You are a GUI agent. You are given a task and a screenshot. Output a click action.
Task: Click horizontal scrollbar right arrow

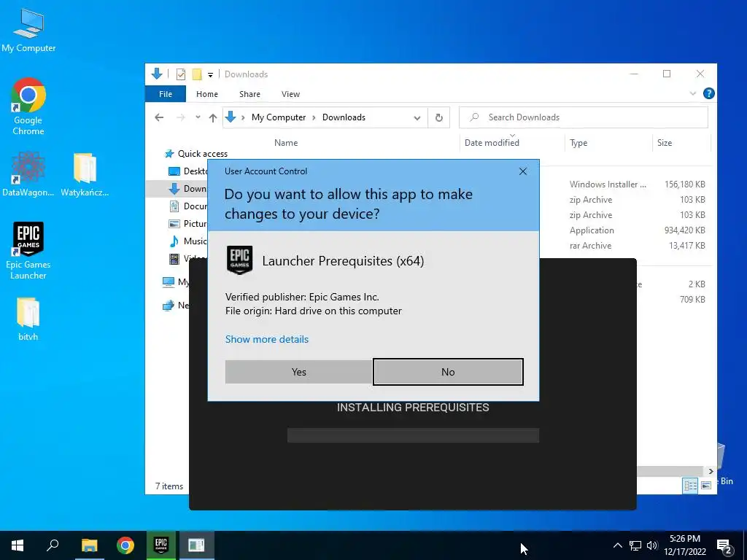click(711, 472)
